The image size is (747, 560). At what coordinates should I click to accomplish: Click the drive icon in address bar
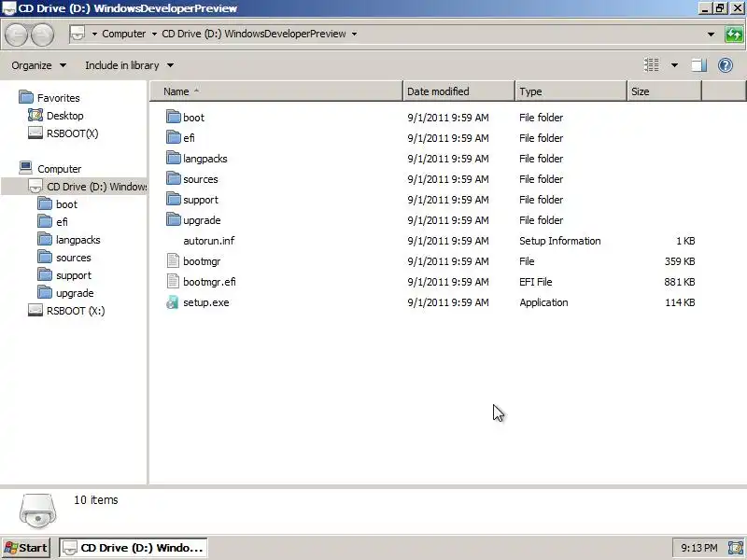[78, 34]
